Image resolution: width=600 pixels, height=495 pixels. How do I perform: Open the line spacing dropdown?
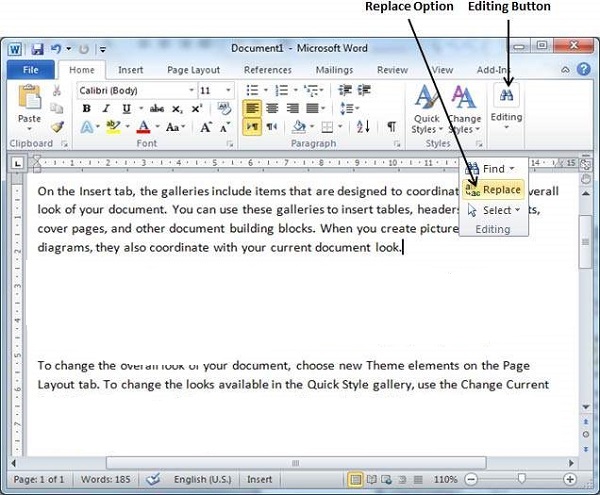349,109
